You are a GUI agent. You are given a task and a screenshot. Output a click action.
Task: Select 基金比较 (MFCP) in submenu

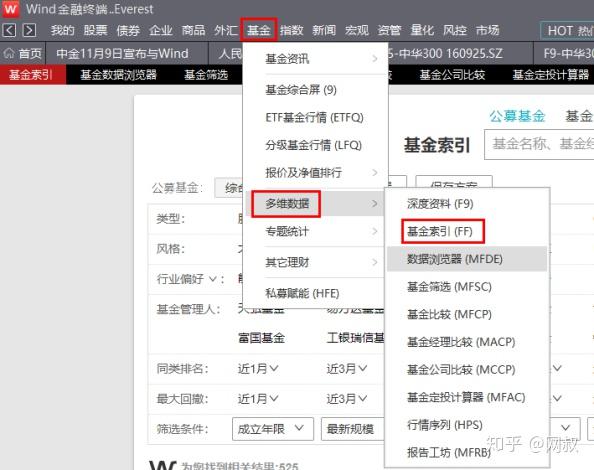coord(467,314)
